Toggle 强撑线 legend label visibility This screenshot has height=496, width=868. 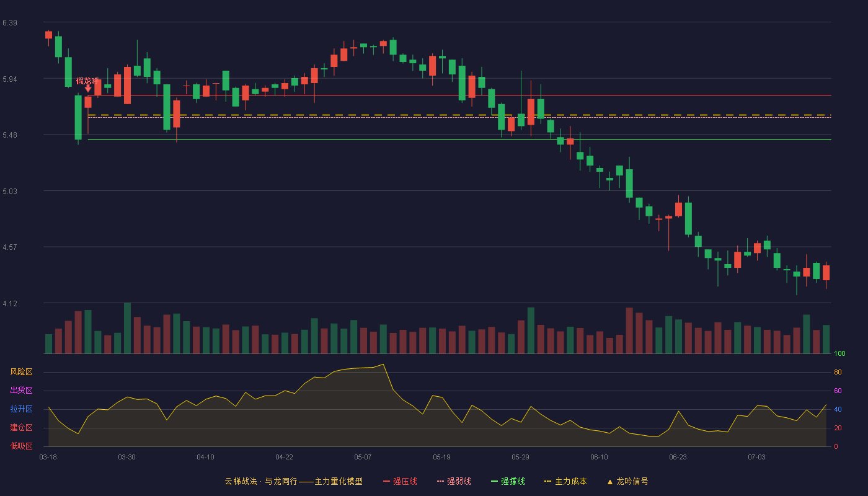(513, 481)
